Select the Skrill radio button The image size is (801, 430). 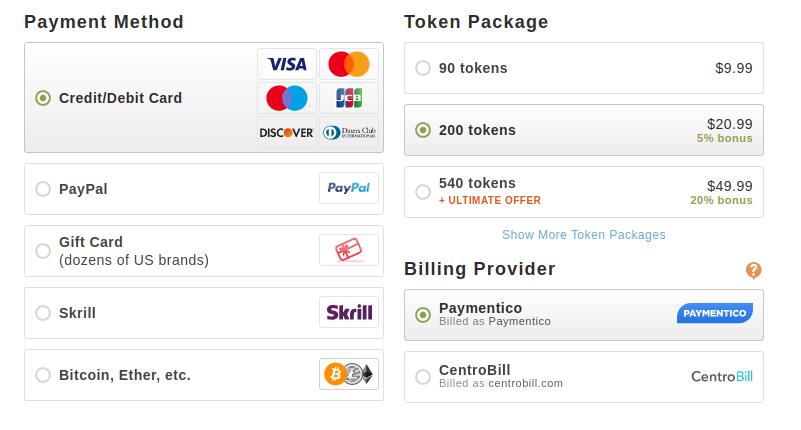pyautogui.click(x=43, y=313)
